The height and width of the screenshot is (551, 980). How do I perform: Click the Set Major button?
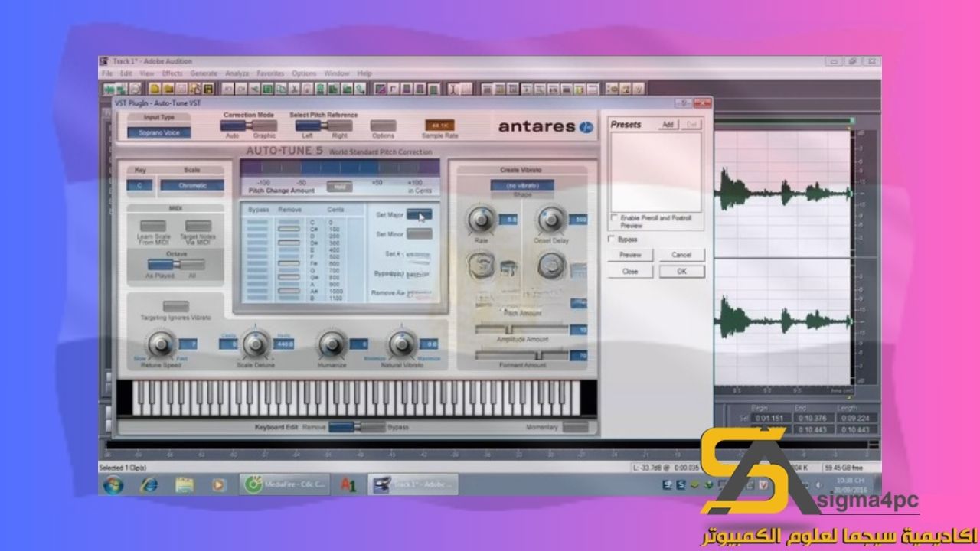[419, 214]
